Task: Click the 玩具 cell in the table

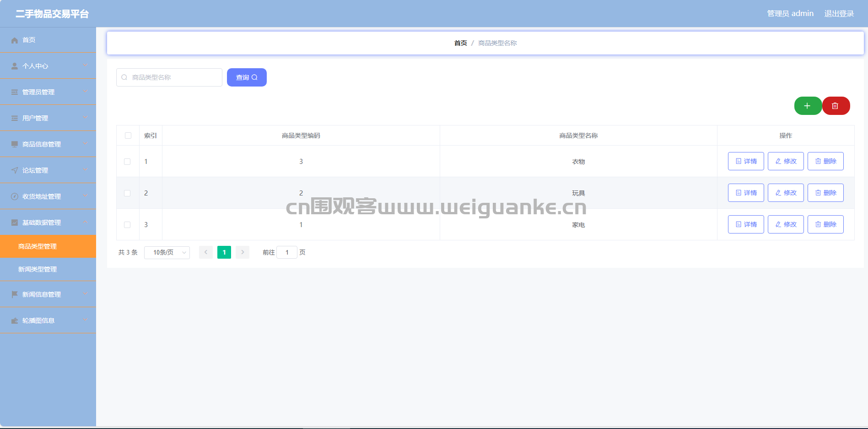Action: coord(578,193)
